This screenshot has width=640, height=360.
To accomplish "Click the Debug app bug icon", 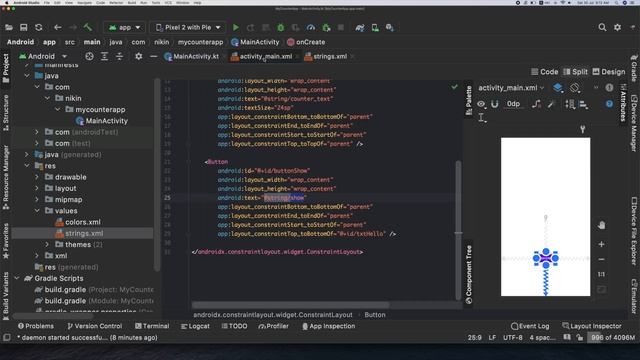I will point(280,27).
